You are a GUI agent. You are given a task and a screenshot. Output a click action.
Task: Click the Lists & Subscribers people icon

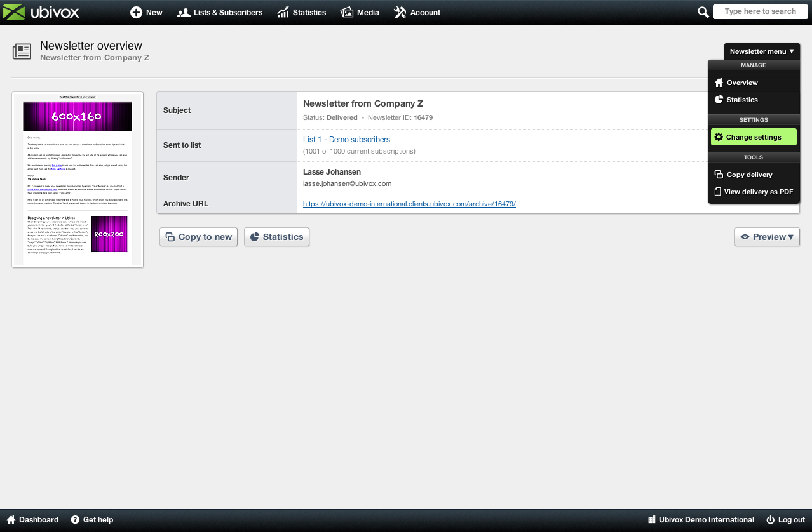(184, 13)
